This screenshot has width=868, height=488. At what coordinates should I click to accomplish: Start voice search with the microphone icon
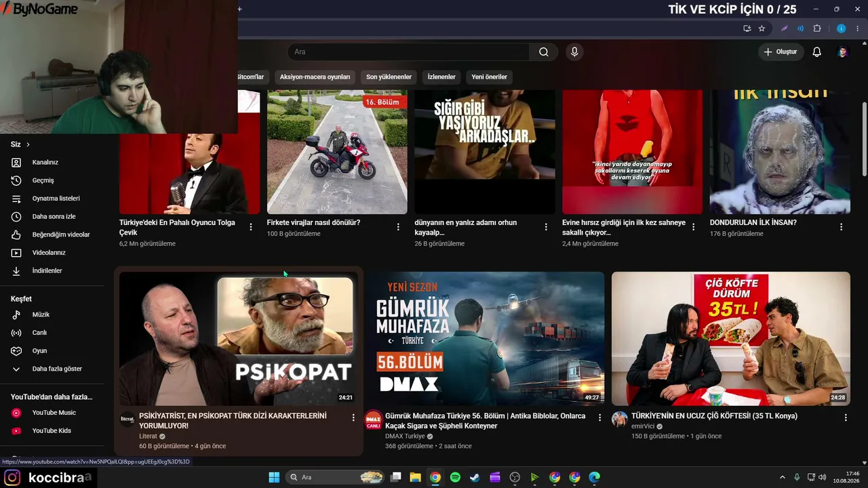pyautogui.click(x=574, y=52)
